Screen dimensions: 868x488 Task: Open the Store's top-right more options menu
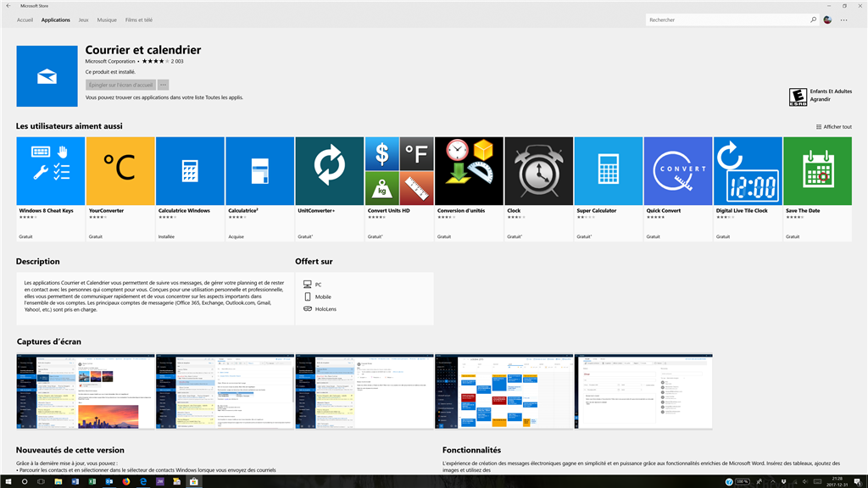tap(843, 20)
